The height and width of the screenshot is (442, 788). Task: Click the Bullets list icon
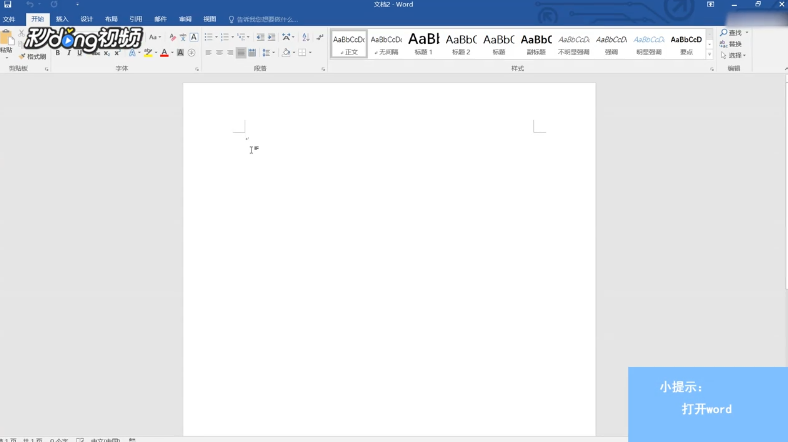(211, 37)
